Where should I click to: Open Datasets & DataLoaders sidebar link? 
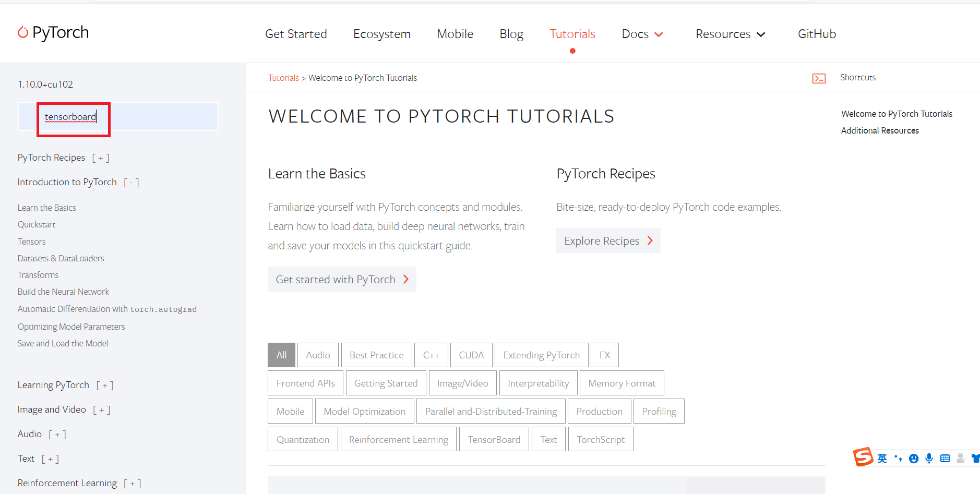61,258
